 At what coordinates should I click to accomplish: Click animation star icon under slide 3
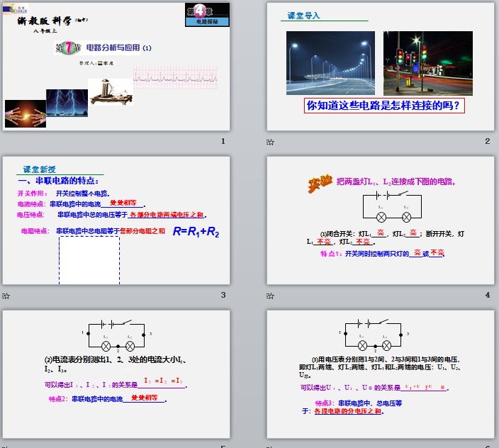tap(6, 296)
